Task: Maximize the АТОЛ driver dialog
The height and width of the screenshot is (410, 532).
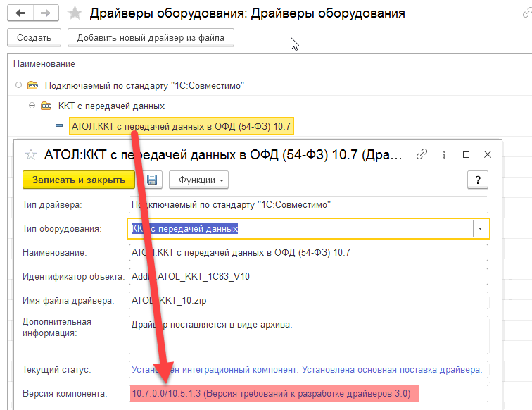Action: (466, 154)
